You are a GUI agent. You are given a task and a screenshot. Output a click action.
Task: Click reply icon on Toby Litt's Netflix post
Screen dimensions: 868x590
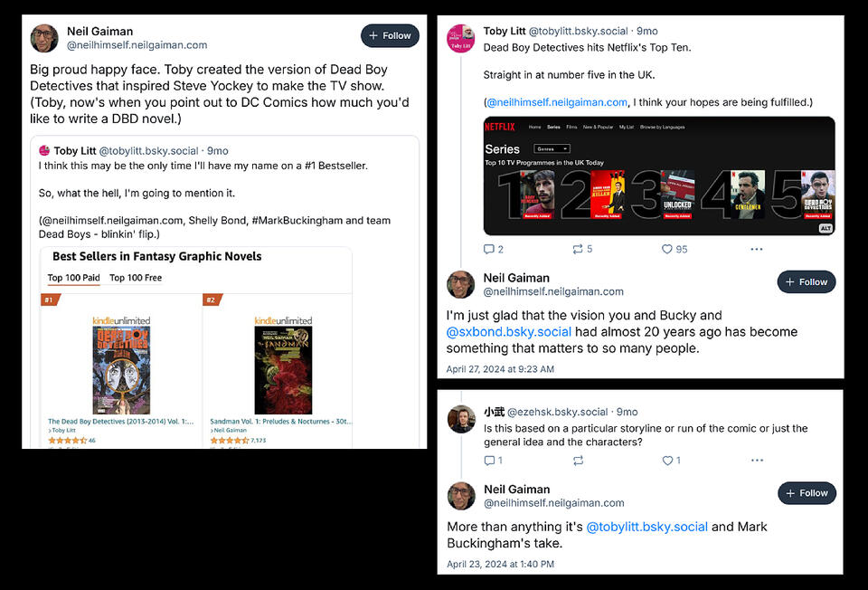pyautogui.click(x=489, y=249)
